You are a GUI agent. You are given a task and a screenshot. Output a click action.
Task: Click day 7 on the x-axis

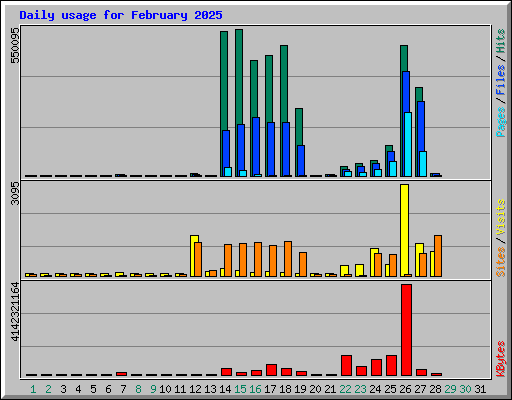(x=123, y=389)
